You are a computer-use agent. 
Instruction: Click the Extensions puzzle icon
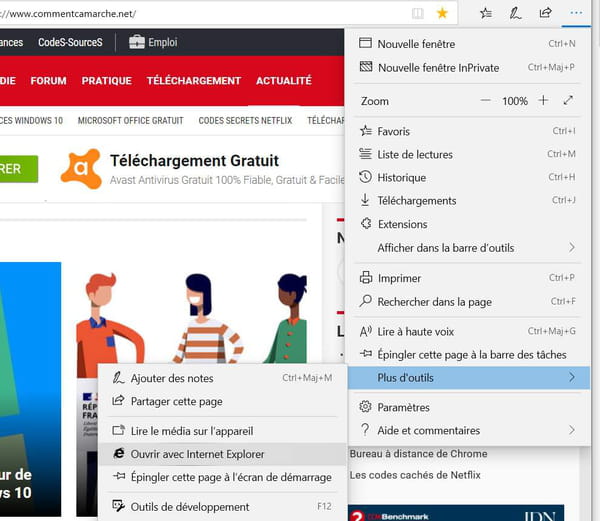[x=366, y=223]
